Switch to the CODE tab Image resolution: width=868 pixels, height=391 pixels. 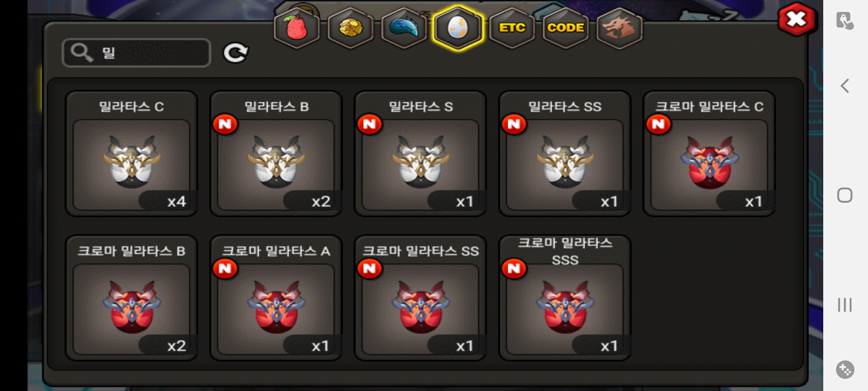point(566,28)
